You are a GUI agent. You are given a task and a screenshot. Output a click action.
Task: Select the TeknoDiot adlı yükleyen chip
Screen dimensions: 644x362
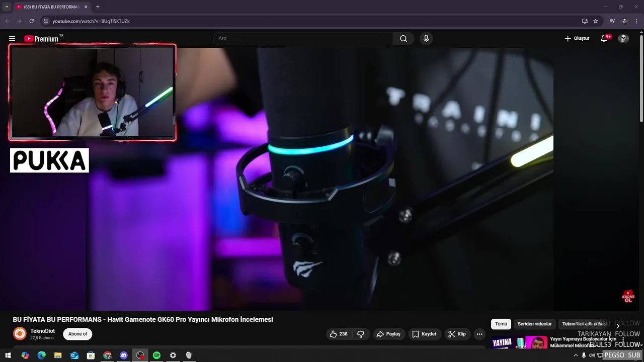pyautogui.click(x=584, y=324)
